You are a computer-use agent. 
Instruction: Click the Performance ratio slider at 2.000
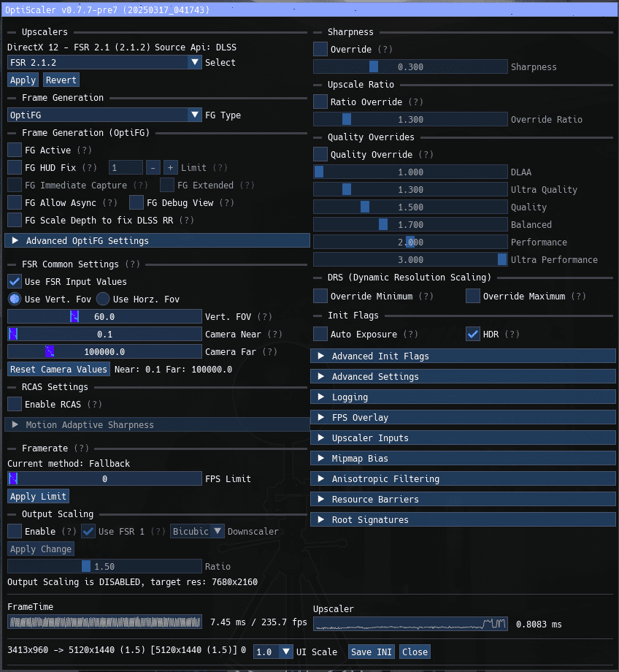(410, 243)
